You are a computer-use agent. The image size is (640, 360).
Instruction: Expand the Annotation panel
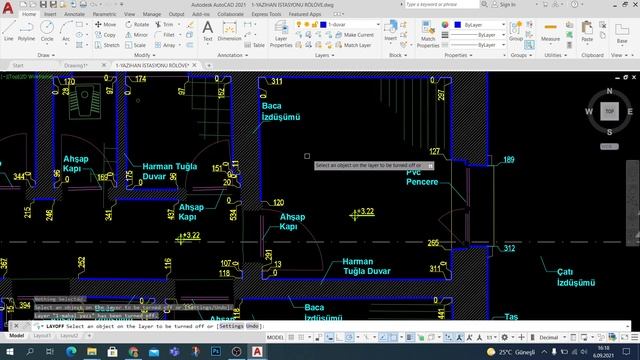[x=232, y=55]
